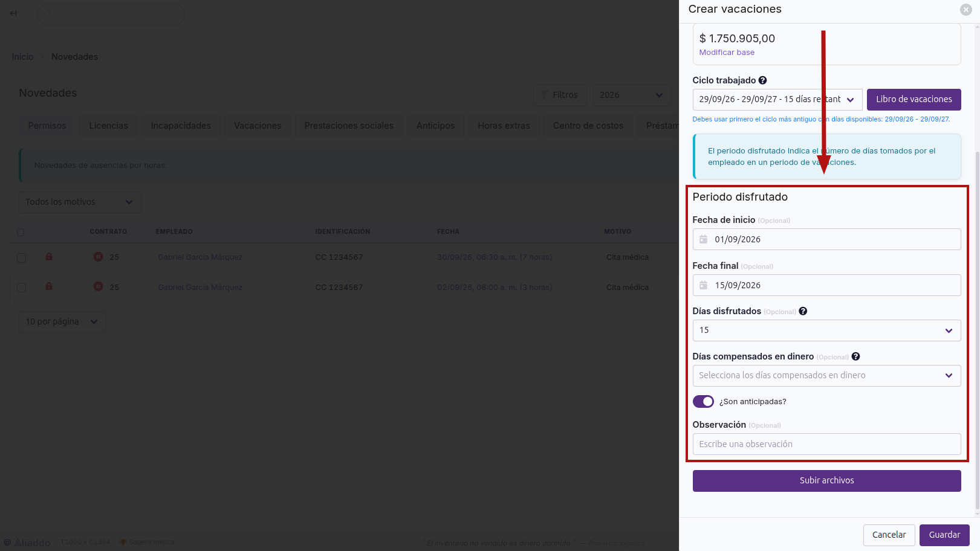Open first Gabriel García Márquez employee link
The height and width of the screenshot is (551, 980).
200,257
